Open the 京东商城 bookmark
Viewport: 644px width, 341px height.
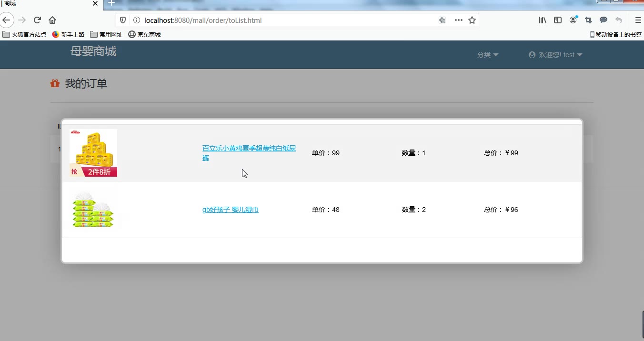click(x=144, y=34)
